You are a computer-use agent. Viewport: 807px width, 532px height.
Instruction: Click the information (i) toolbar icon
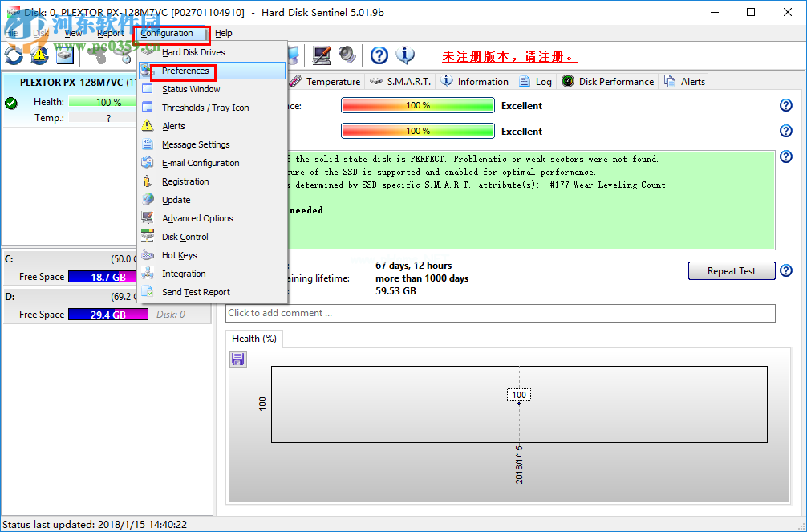click(406, 55)
